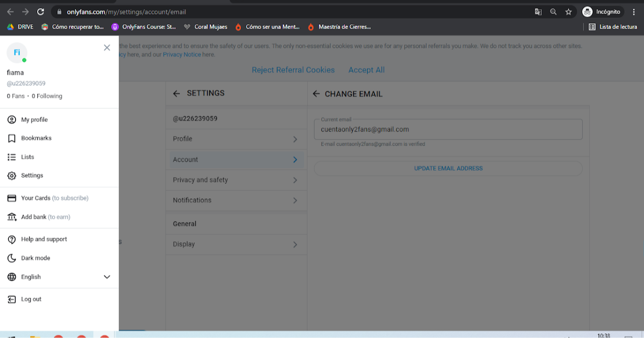Viewport: 644px width, 338px height.
Task: Click the bookmark icon beside Bookmarks
Action: [x=12, y=138]
